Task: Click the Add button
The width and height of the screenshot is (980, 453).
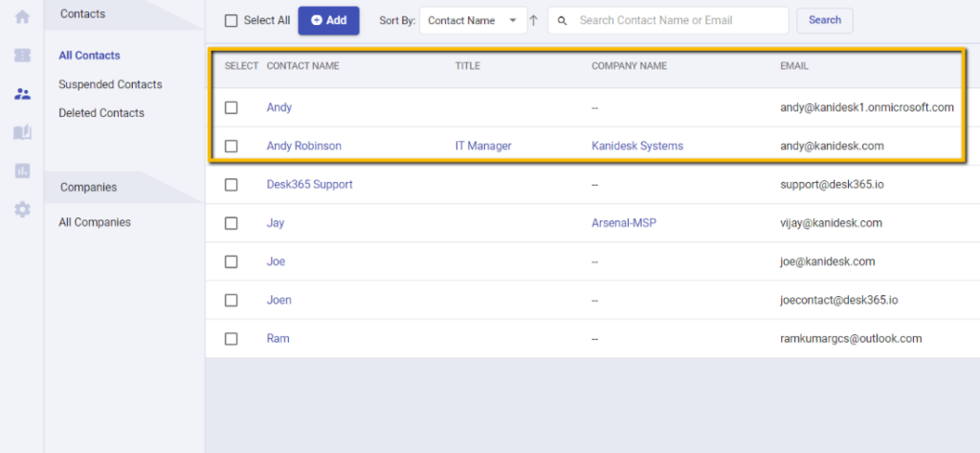Action: [329, 21]
